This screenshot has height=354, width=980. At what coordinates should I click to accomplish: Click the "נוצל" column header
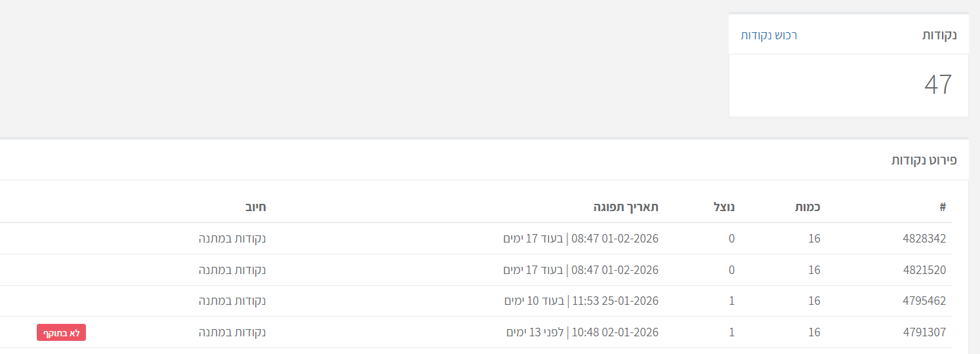point(724,207)
